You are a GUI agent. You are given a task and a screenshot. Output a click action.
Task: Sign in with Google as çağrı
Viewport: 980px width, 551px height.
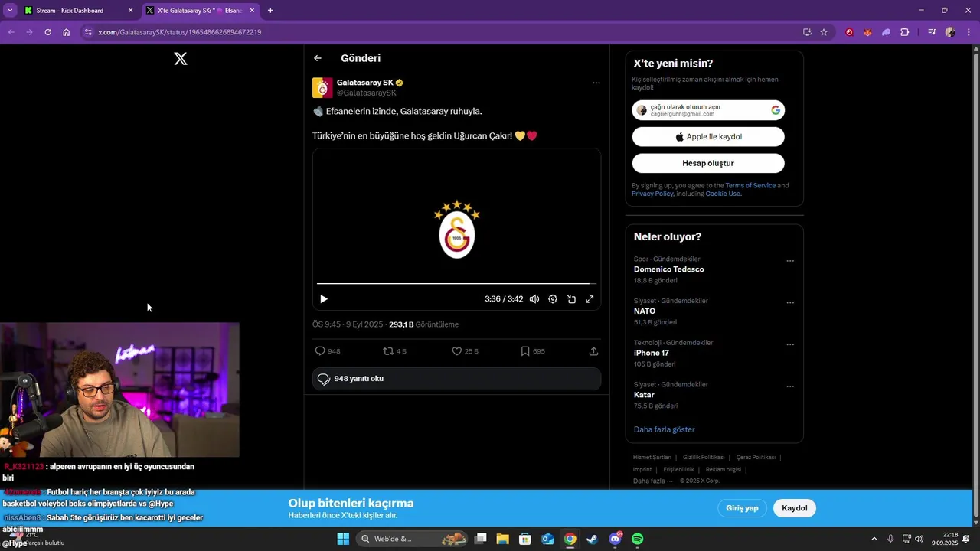[708, 110]
